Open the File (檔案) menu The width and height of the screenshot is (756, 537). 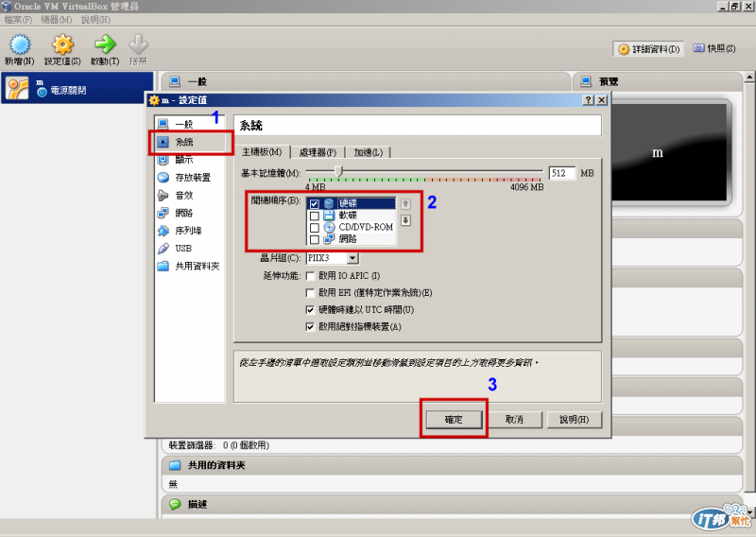pyautogui.click(x=18, y=20)
